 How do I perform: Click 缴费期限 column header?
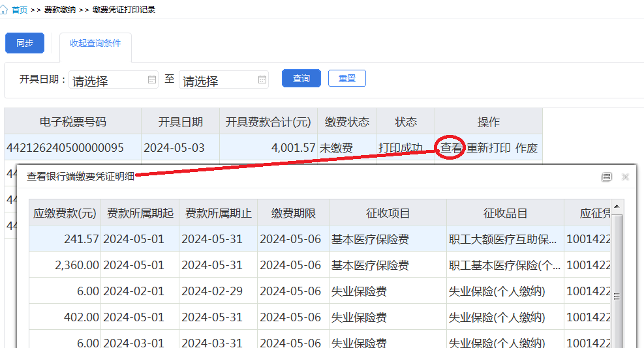293,213
